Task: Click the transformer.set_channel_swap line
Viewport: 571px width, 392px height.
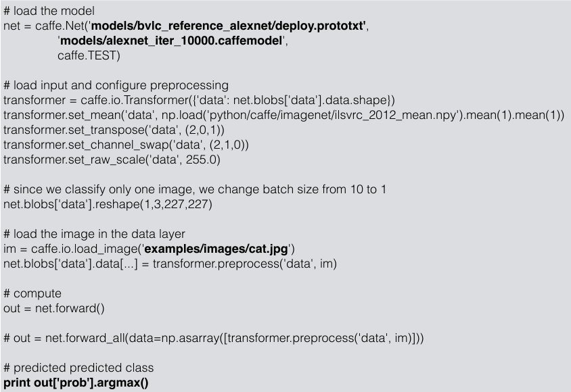Action: tap(126, 145)
